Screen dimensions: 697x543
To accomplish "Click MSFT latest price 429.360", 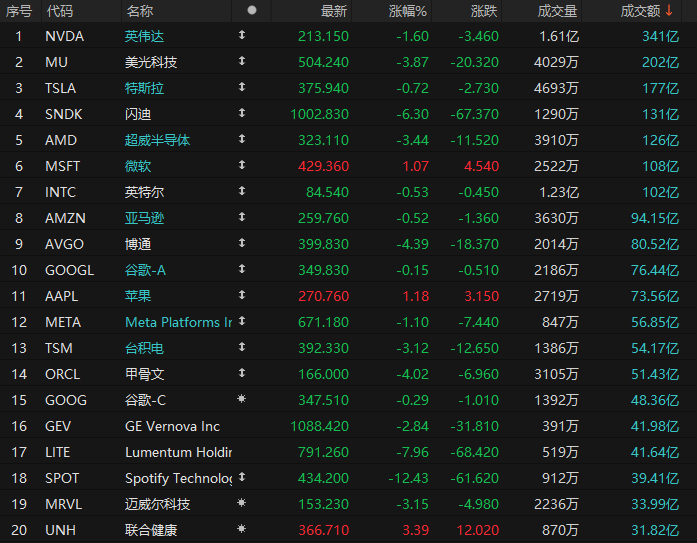I will click(323, 166).
